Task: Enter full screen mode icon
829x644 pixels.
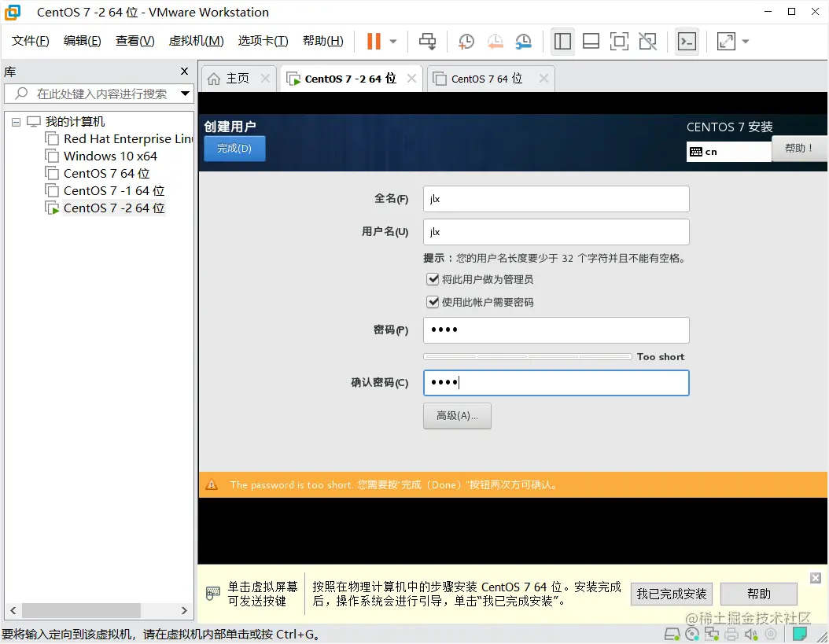Action: [619, 41]
